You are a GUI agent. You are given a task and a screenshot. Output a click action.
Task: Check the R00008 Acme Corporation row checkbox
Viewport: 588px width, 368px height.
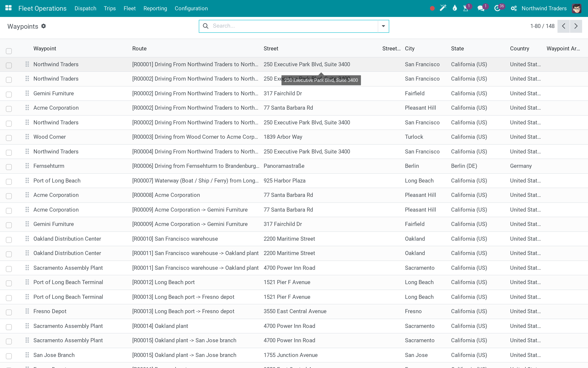click(x=9, y=196)
